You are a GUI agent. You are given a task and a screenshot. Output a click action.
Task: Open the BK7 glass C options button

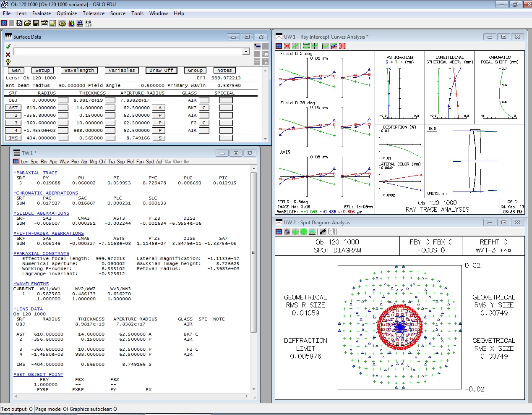pyautogui.click(x=204, y=108)
